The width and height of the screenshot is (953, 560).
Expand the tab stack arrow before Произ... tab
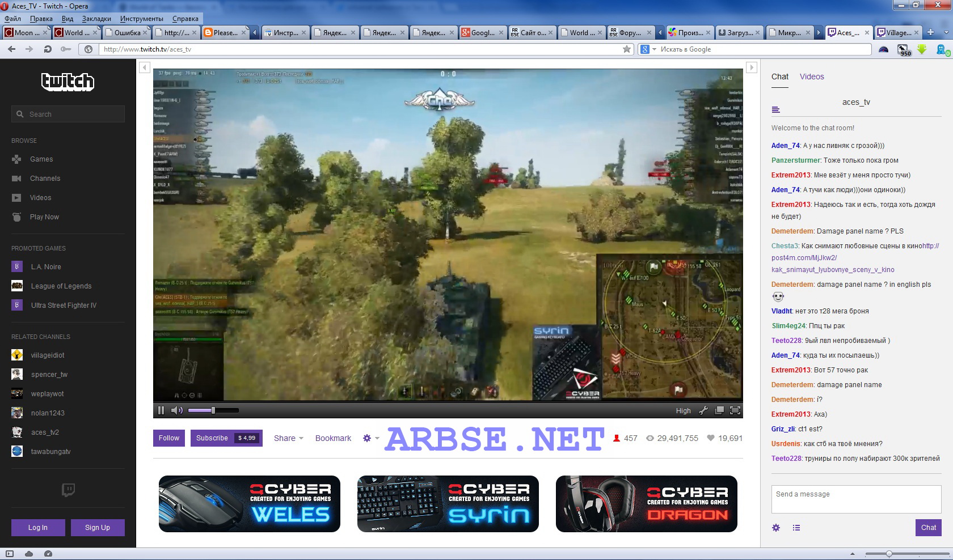660,33
